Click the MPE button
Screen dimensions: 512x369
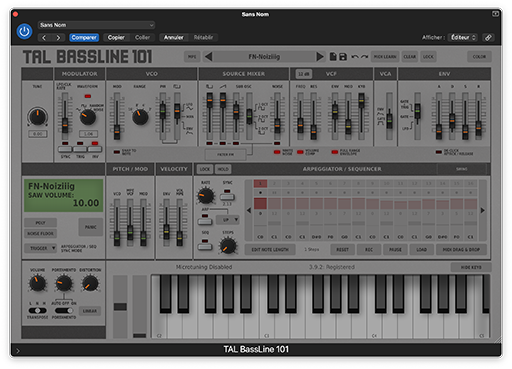coord(192,57)
